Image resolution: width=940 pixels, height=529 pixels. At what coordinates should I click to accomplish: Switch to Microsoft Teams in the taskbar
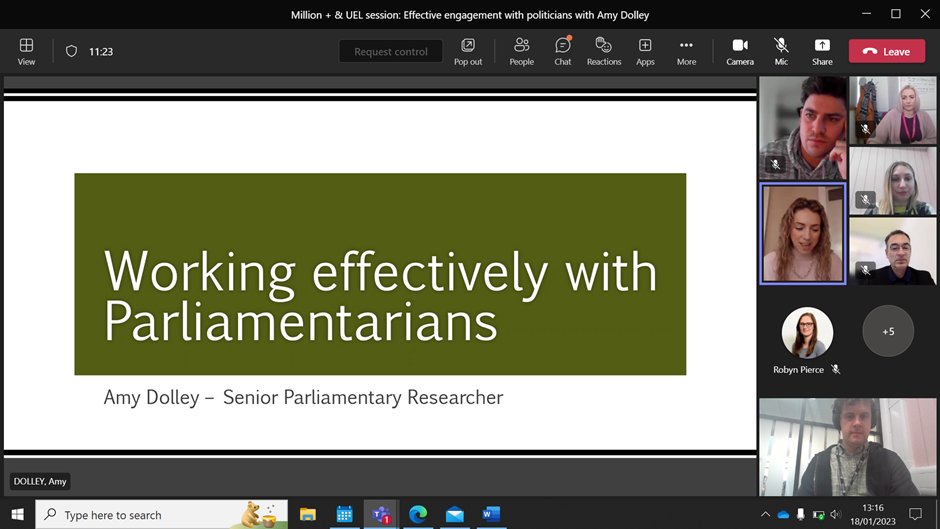(381, 515)
